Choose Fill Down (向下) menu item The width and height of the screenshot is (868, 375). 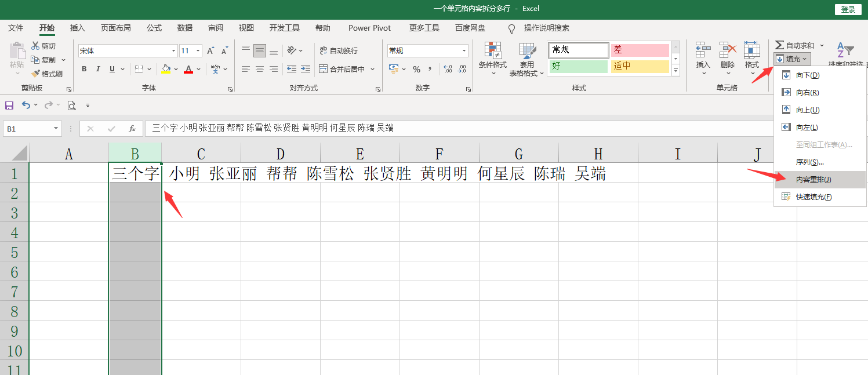coord(820,75)
